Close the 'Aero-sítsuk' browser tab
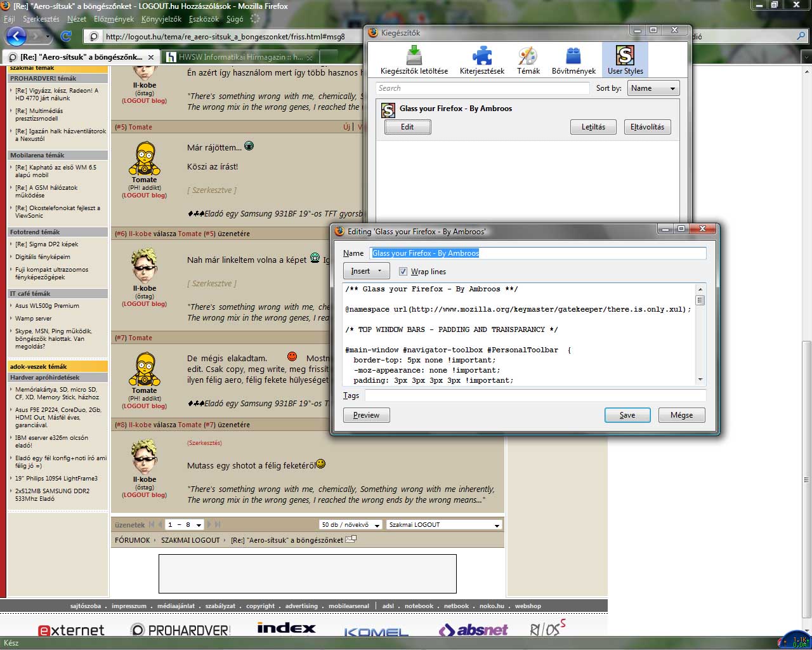 pos(150,56)
